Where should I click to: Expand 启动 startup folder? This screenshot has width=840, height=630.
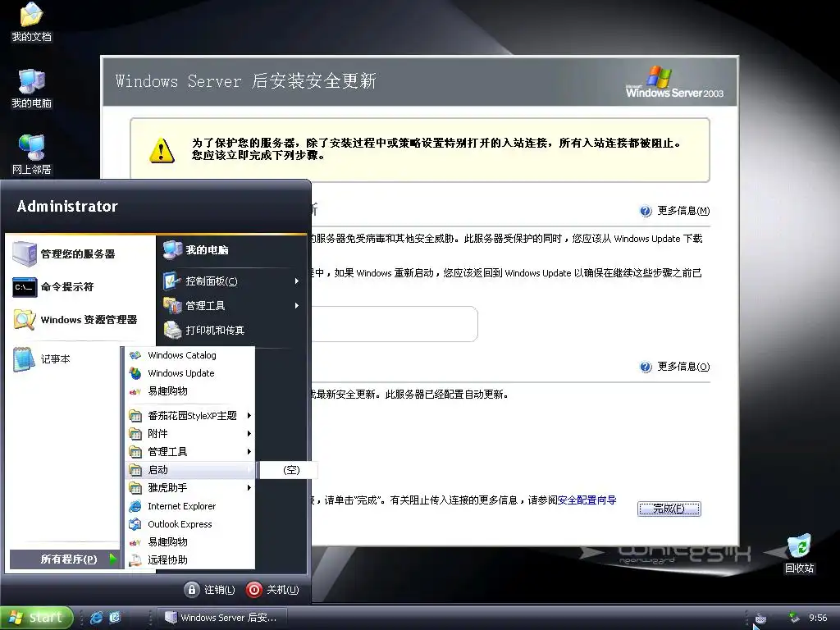click(x=189, y=470)
